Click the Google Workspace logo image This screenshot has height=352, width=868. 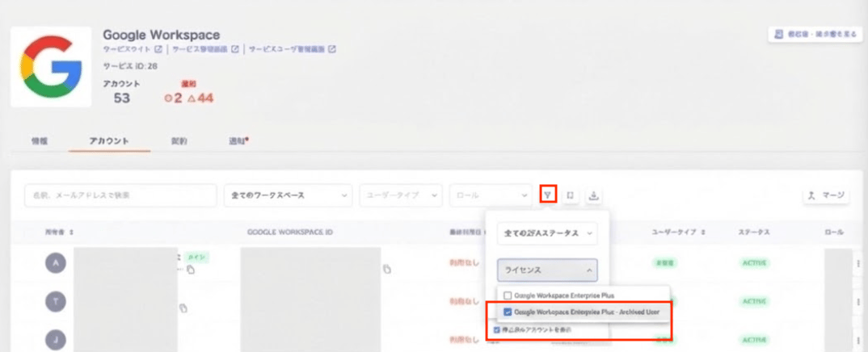coord(51,66)
